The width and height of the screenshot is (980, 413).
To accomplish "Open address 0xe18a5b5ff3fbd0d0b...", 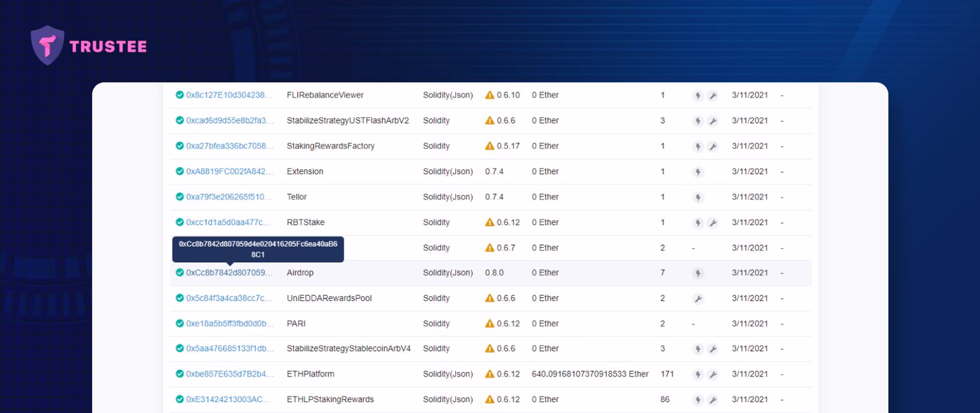I will coord(230,323).
